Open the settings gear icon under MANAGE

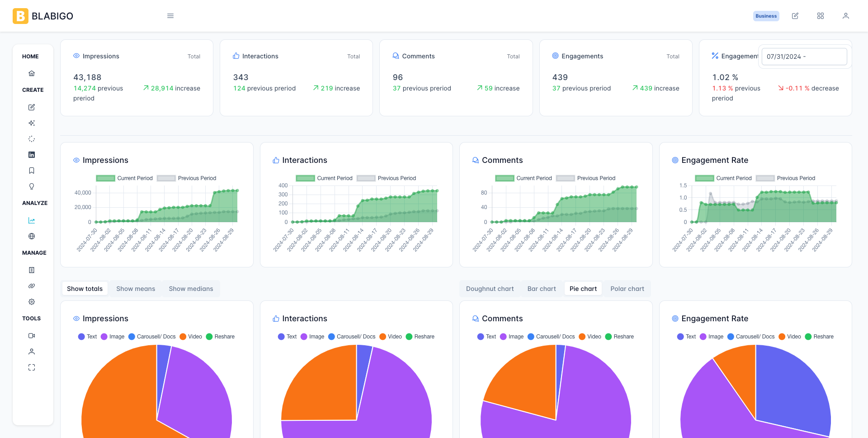tap(32, 302)
